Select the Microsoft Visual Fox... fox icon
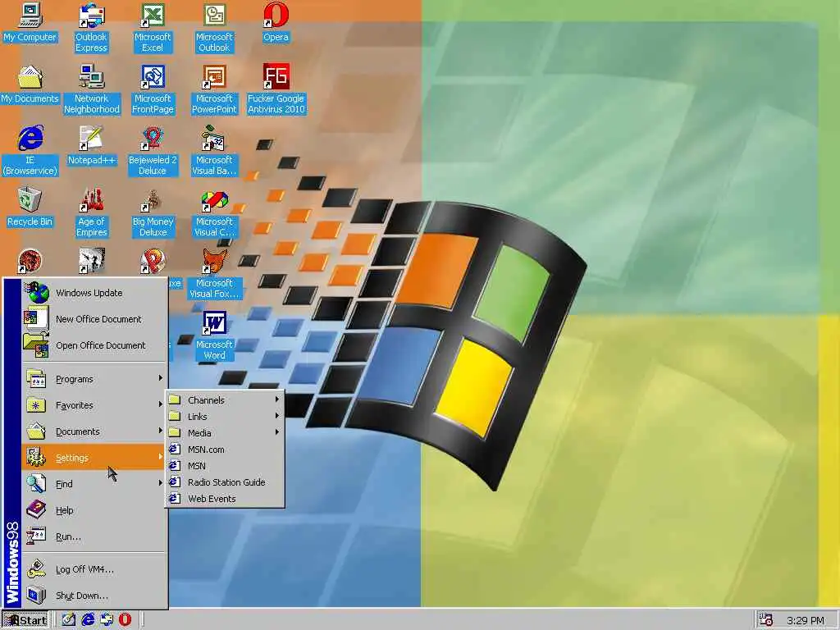This screenshot has height=630, width=840. (214, 262)
